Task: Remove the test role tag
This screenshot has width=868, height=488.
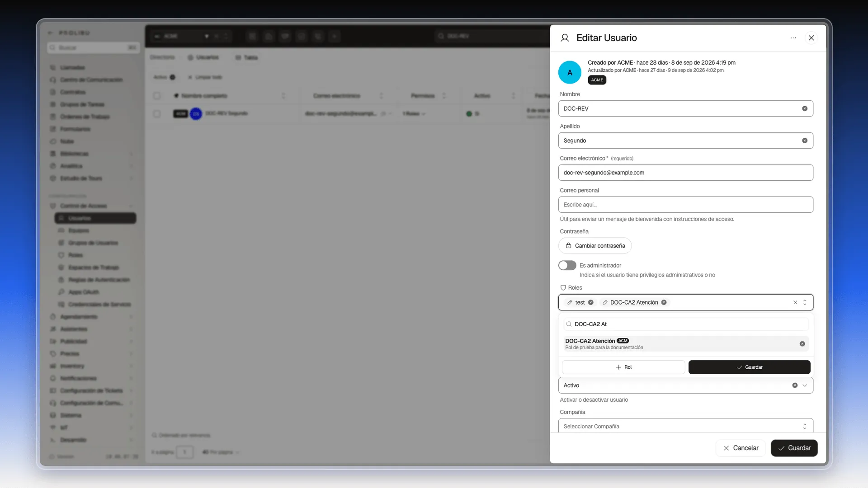Action: tap(591, 302)
